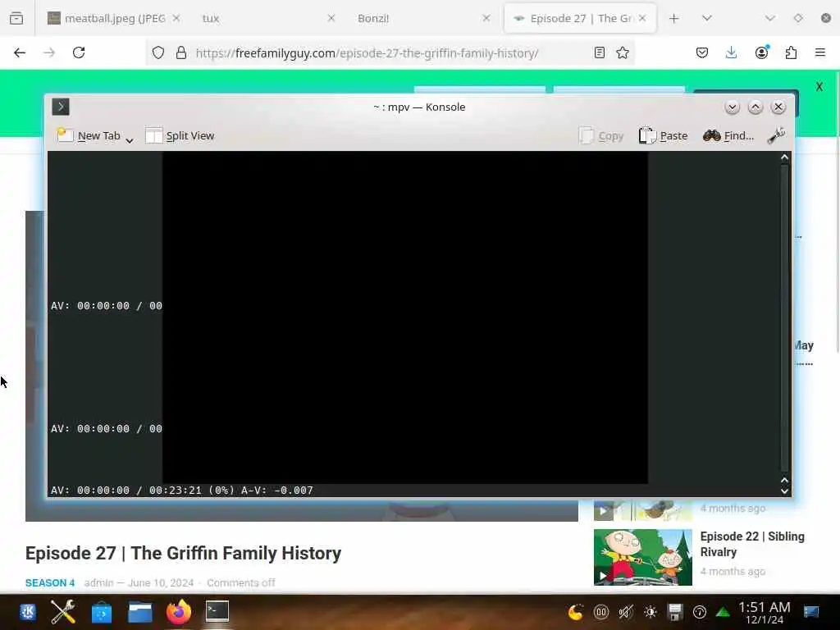Click Konsole terminal prompt icon in titlebar
Viewport: 840px width, 630px height.
61,107
